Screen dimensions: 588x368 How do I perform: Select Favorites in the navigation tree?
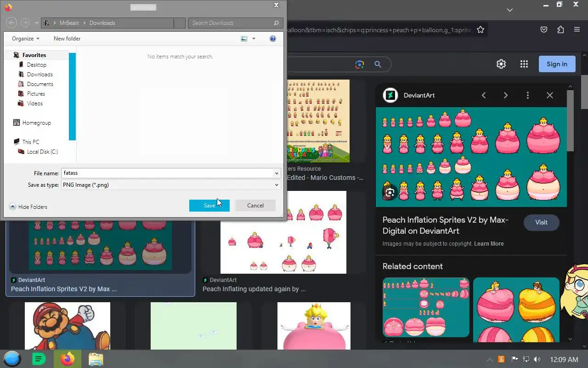coord(34,55)
